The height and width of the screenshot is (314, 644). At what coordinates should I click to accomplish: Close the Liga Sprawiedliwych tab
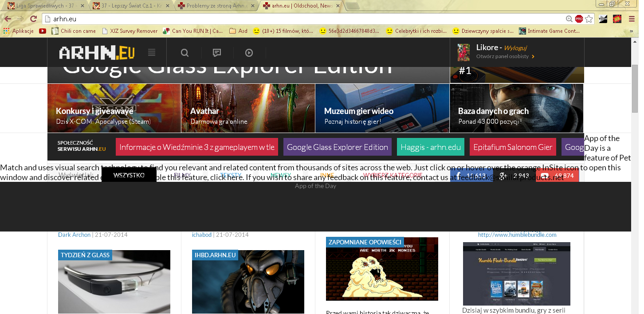82,6
